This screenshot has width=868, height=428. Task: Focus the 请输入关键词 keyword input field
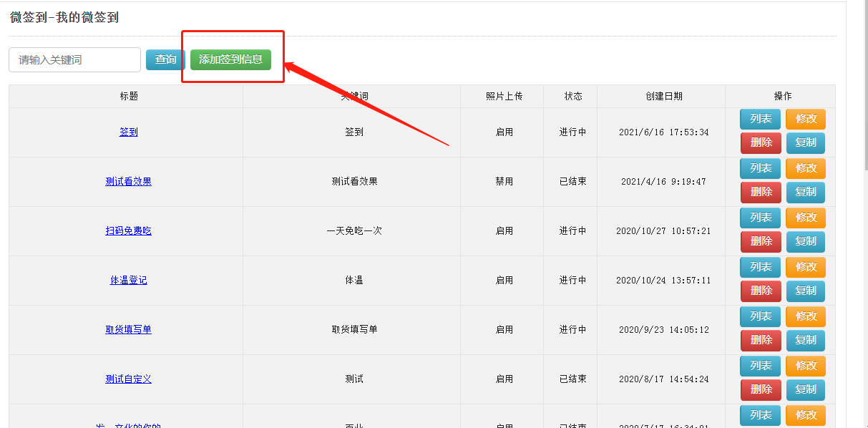tap(74, 60)
